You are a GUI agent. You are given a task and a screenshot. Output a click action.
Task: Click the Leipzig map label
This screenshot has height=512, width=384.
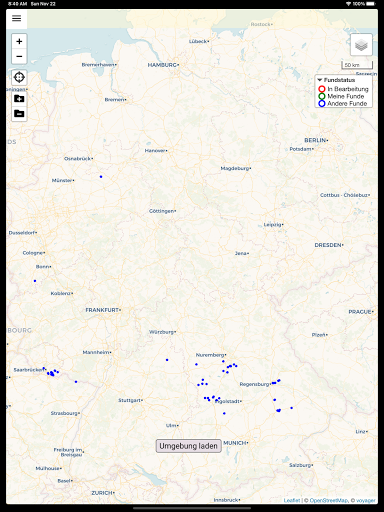click(x=273, y=225)
